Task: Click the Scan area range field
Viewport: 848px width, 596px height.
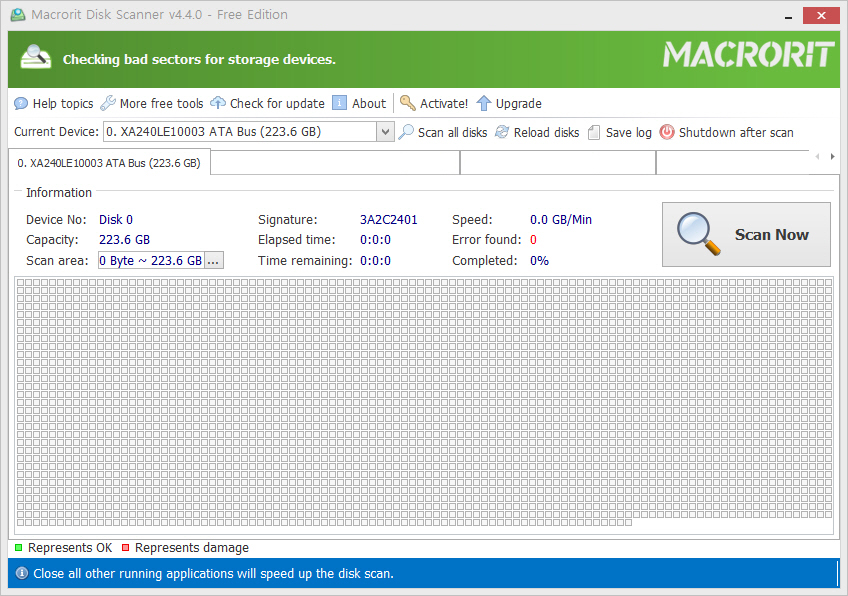Action: click(151, 261)
